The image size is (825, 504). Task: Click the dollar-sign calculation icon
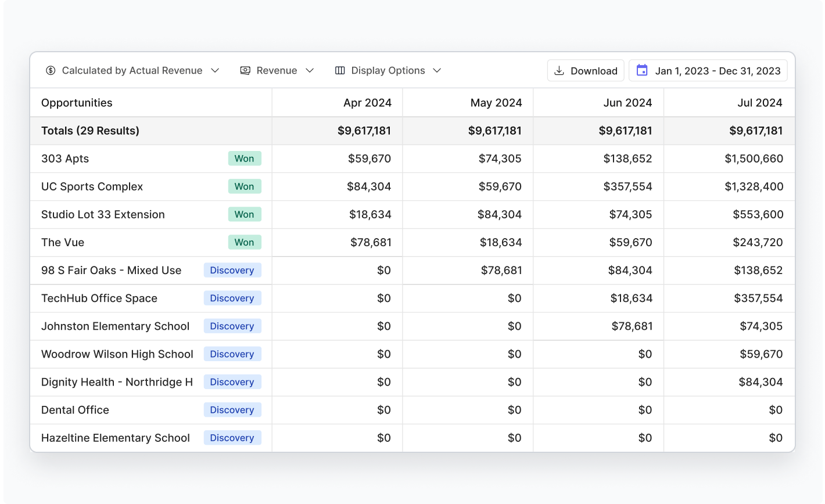click(51, 70)
